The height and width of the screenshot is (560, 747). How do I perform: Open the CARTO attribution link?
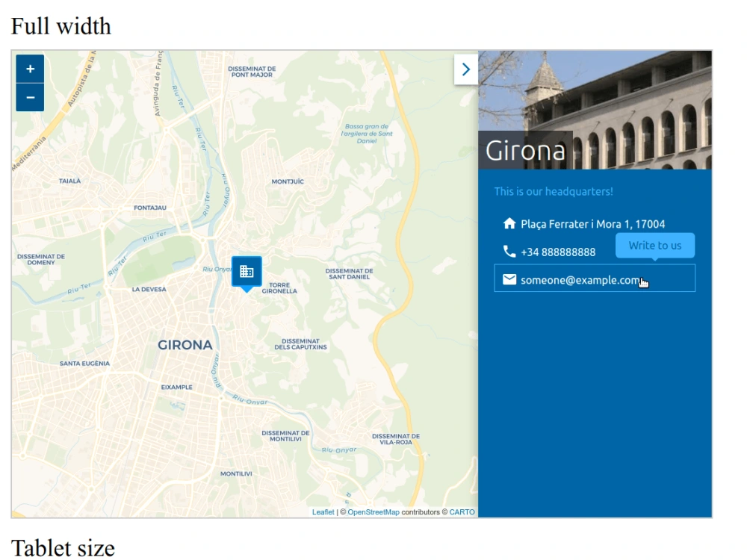[462, 512]
